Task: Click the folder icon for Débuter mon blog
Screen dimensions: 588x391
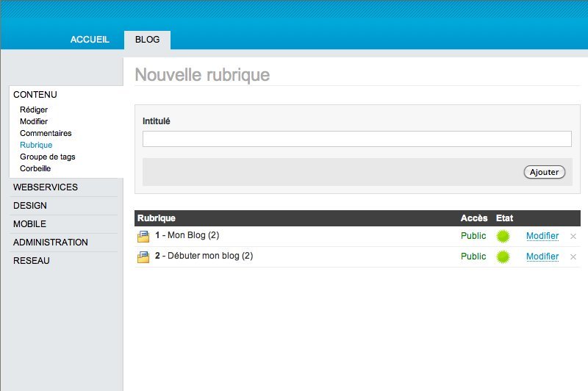Action: (143, 257)
